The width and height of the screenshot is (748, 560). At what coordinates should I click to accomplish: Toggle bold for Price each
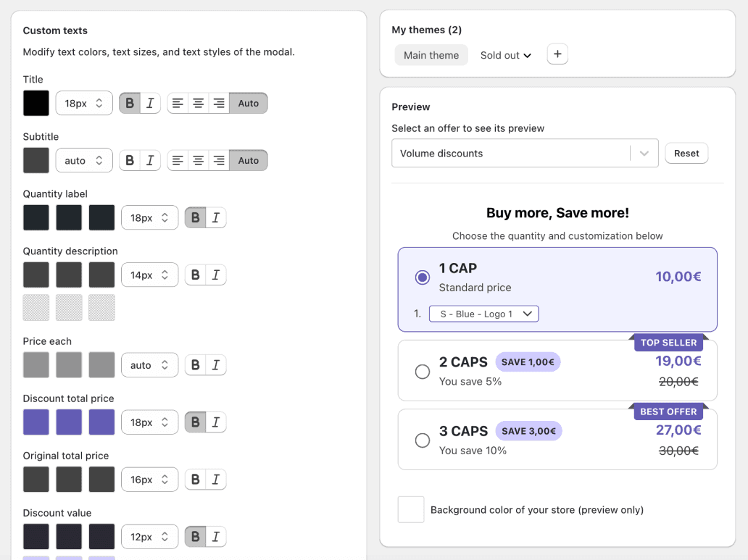(196, 365)
